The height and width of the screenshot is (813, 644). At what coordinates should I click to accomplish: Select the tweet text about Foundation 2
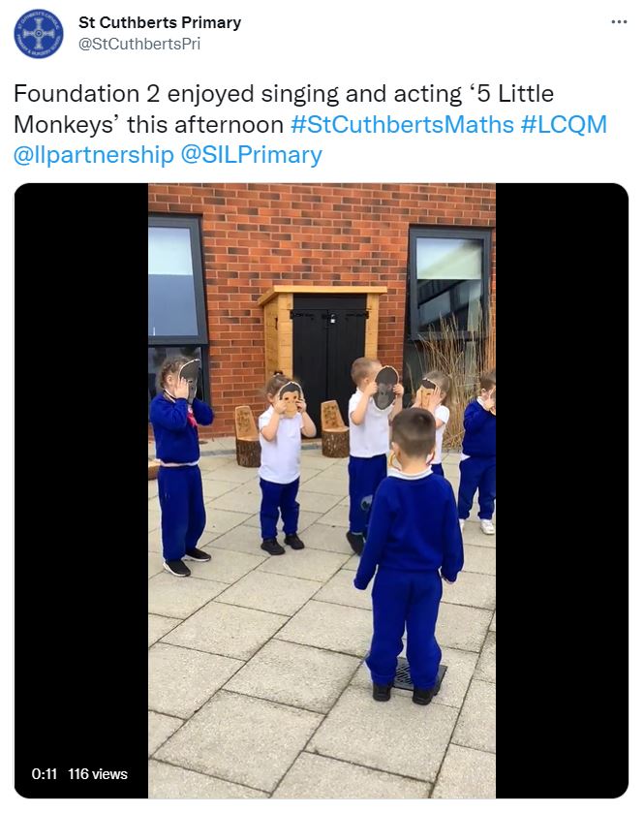(x=310, y=124)
